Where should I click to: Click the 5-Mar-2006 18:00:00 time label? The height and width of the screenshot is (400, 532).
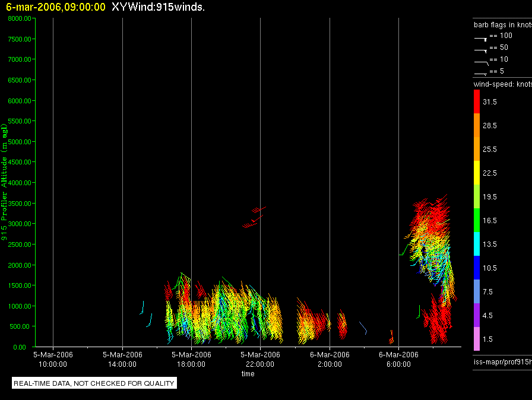point(191,359)
